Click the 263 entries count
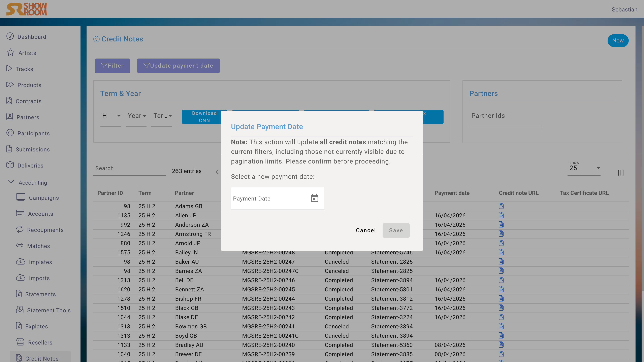 187,171
